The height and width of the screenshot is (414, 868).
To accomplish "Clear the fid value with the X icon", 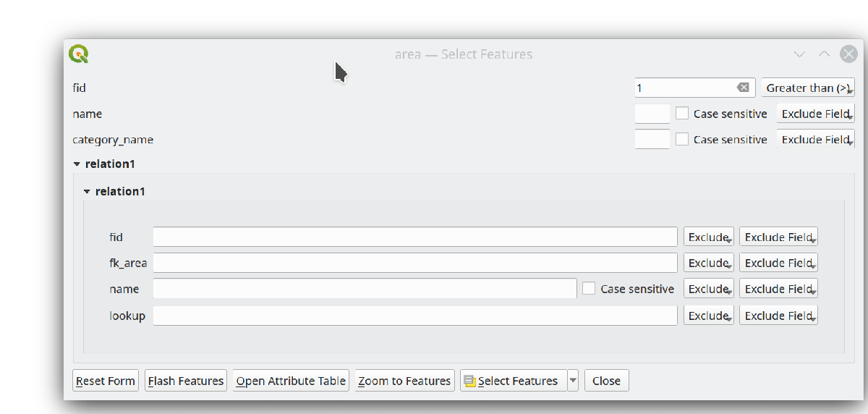I will [743, 88].
